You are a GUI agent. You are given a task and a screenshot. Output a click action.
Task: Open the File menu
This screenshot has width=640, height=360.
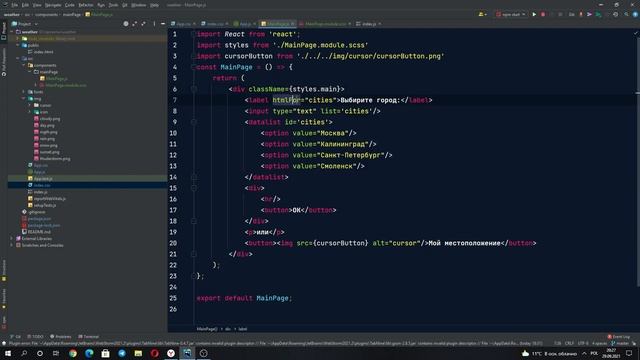[15, 5]
